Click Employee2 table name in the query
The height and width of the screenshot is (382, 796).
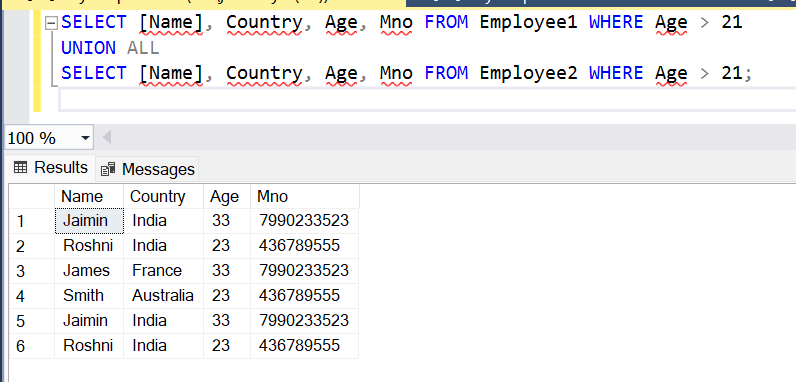point(528,74)
